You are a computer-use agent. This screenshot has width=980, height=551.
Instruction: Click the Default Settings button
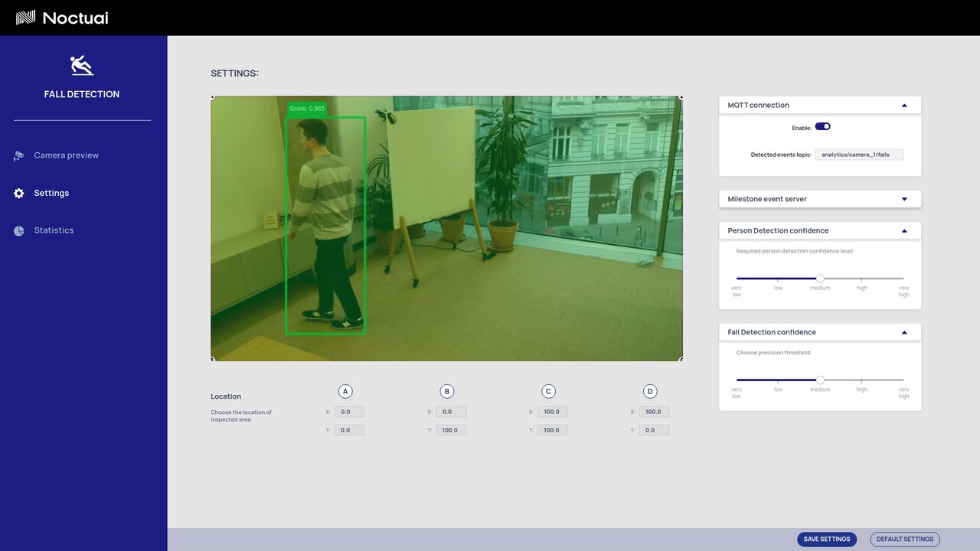(x=905, y=539)
